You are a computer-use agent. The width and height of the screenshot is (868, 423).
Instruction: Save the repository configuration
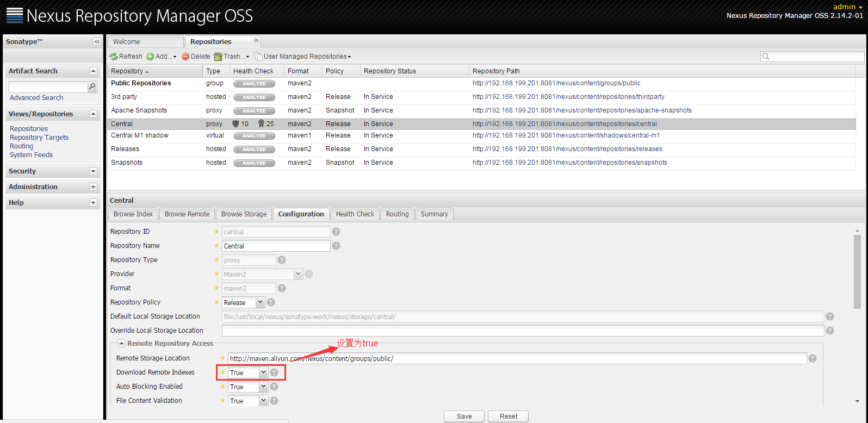464,416
